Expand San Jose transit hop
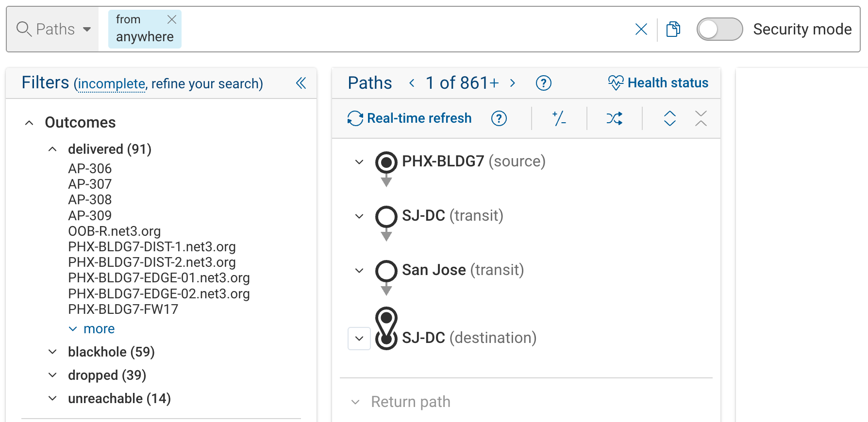Image resolution: width=868 pixels, height=422 pixels. point(359,270)
